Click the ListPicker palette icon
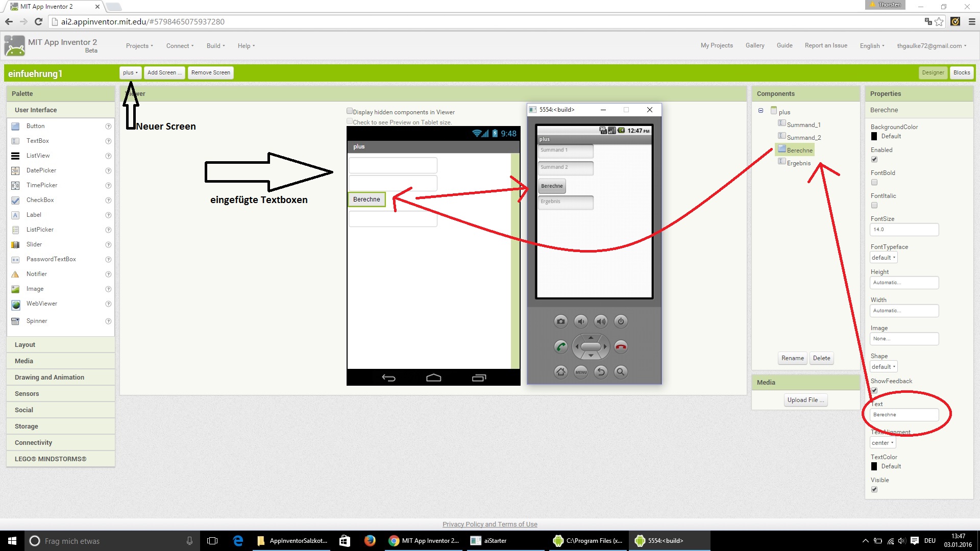980x551 pixels. click(x=15, y=230)
